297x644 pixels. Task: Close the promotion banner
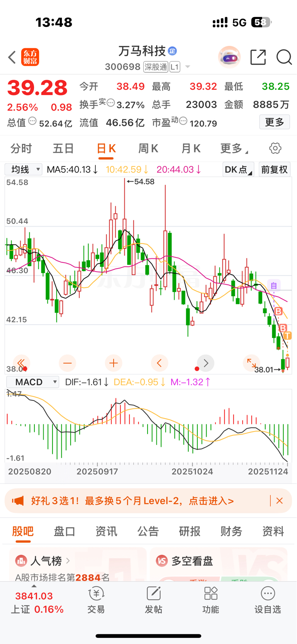(x=280, y=501)
